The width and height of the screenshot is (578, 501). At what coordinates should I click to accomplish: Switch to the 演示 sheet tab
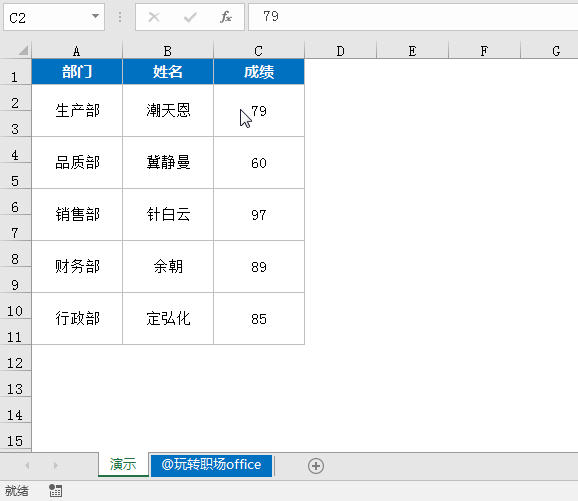pyautogui.click(x=123, y=465)
